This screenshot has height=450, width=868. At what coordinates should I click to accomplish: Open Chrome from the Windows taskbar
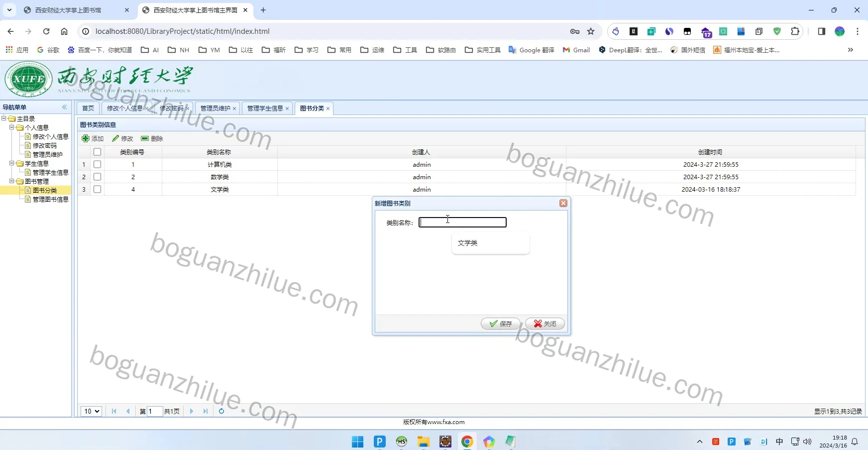coord(467,442)
